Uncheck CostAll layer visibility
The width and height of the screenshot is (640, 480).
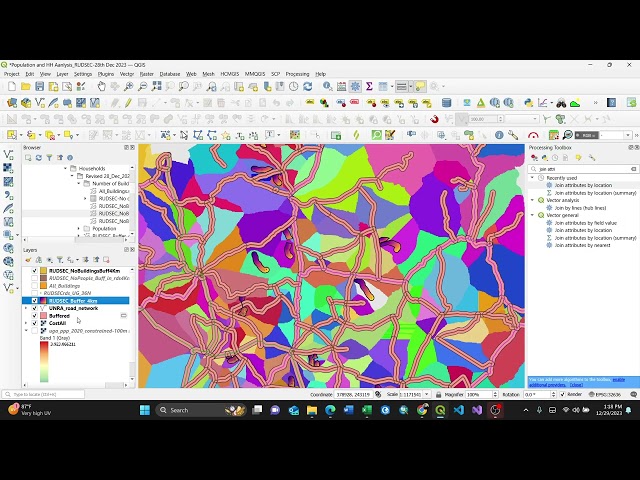pos(35,323)
